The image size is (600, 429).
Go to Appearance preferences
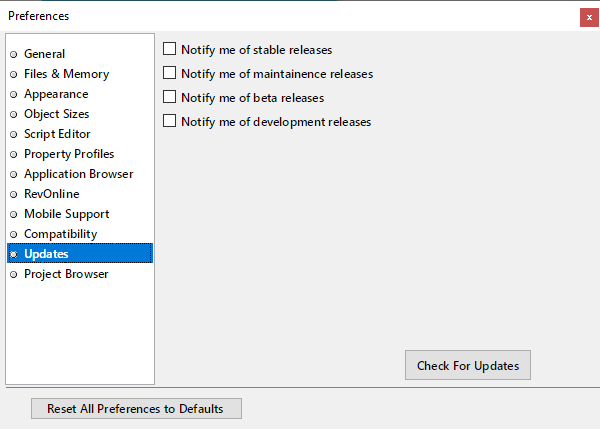56,94
